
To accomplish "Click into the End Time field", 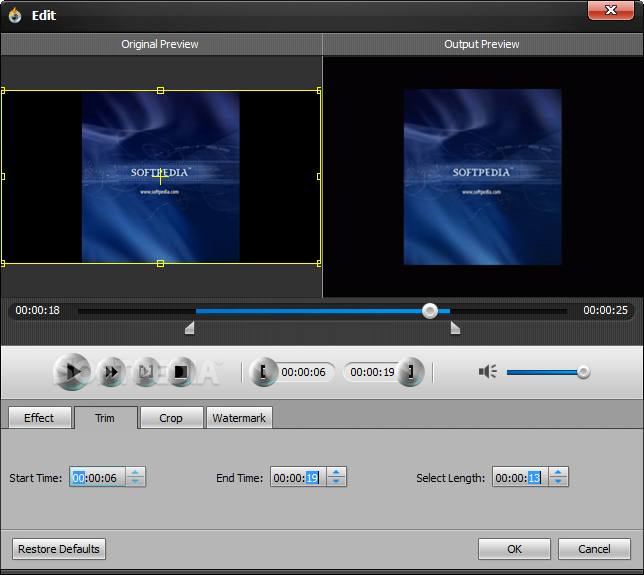I will tap(298, 477).
